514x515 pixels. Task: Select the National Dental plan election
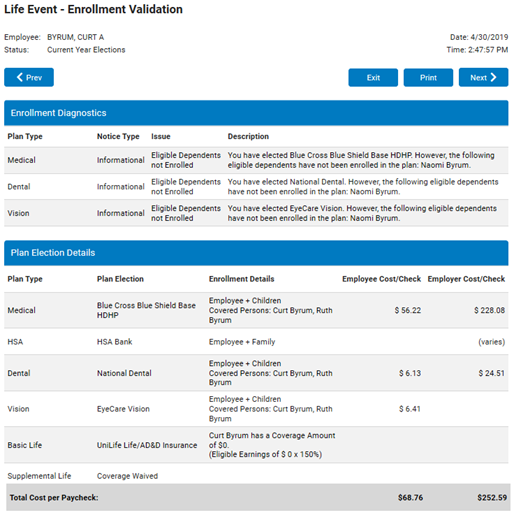pos(124,373)
